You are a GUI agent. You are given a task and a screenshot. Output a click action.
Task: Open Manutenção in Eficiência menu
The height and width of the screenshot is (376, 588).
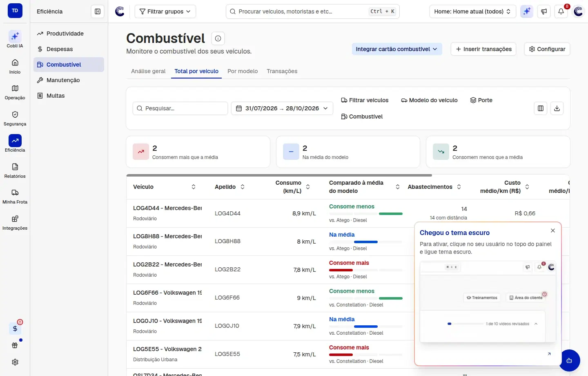click(69, 80)
